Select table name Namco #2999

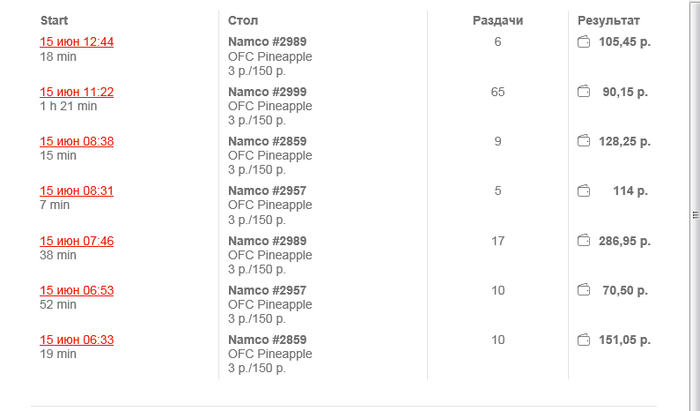point(267,92)
